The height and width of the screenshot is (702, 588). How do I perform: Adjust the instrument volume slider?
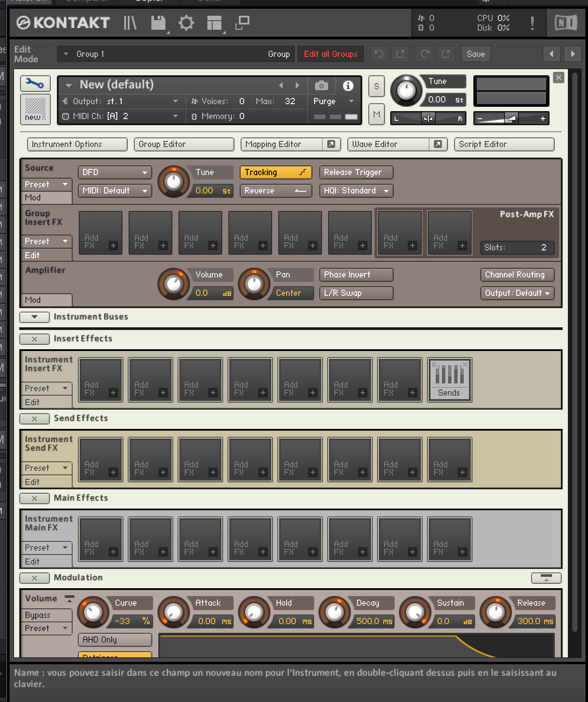[511, 118]
